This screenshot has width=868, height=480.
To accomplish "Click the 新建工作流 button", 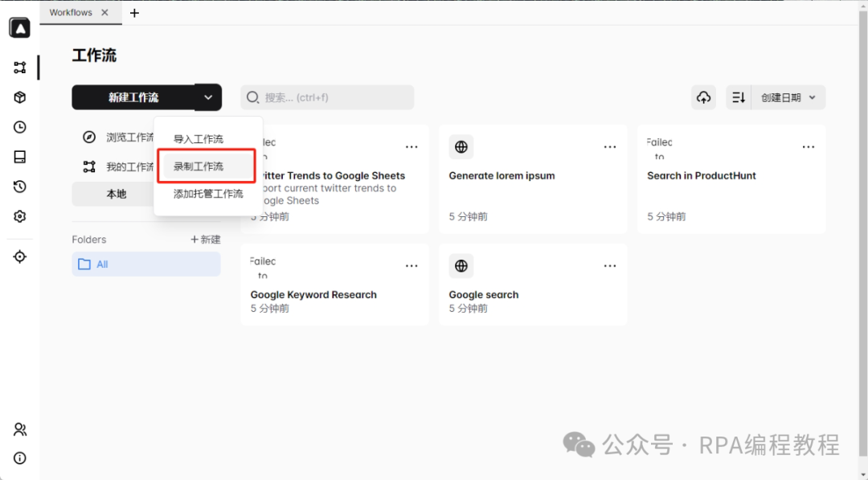I will 133,97.
